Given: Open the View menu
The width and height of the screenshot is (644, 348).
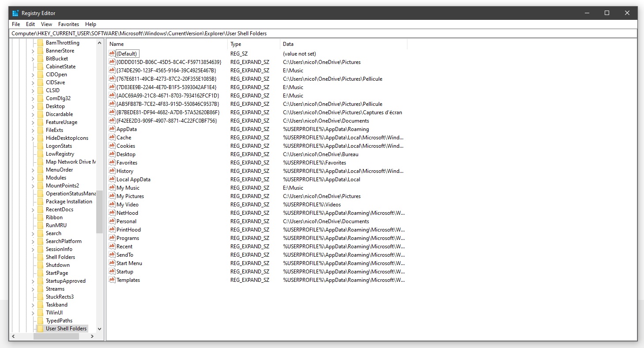Looking at the screenshot, I should 46,24.
